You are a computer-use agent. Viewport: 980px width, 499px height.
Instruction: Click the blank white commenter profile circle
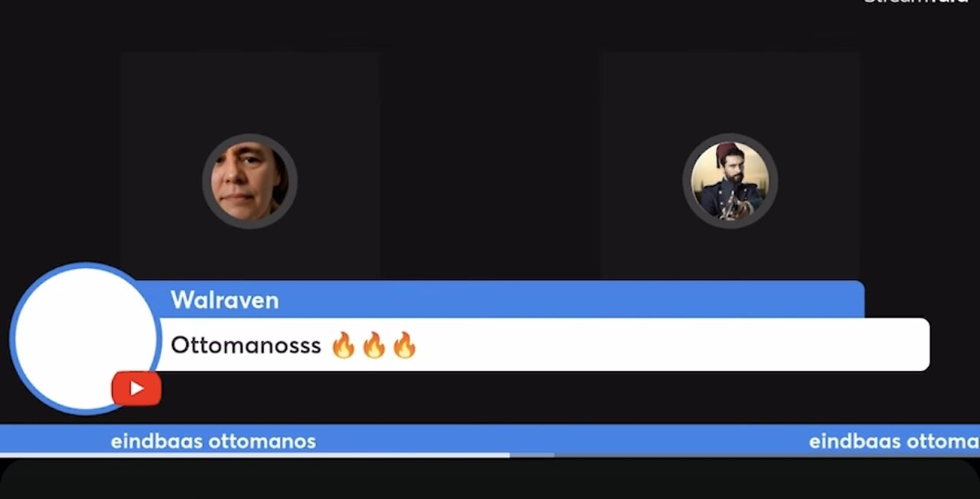85,338
